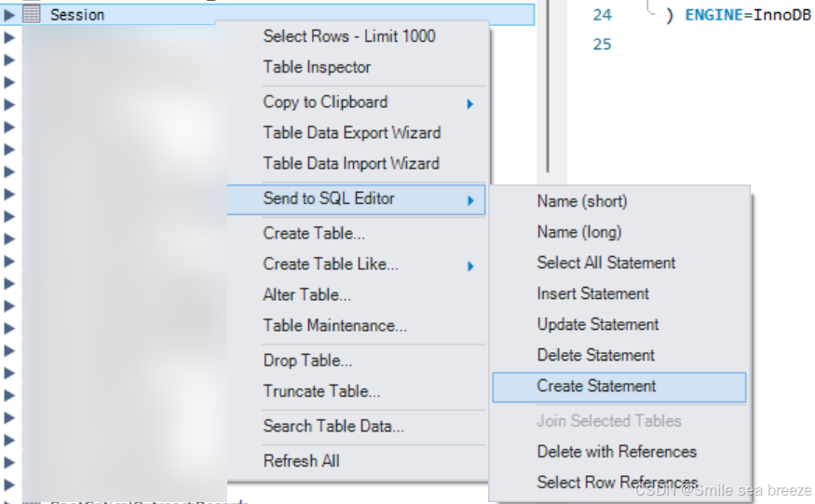Open Table Inspector from context menu

(317, 67)
